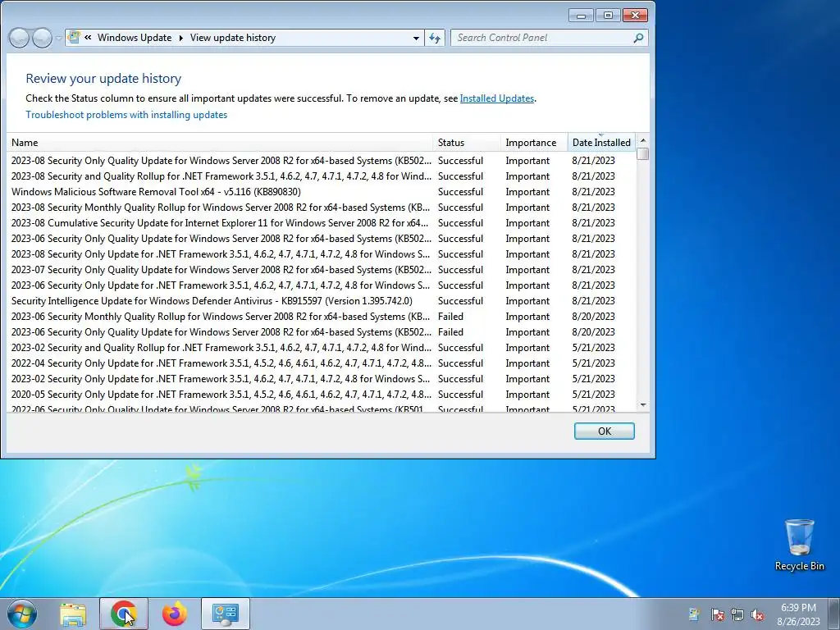The width and height of the screenshot is (840, 630).
Task: Expand the arrow after Windows Update breadcrumb
Action: tap(180, 38)
